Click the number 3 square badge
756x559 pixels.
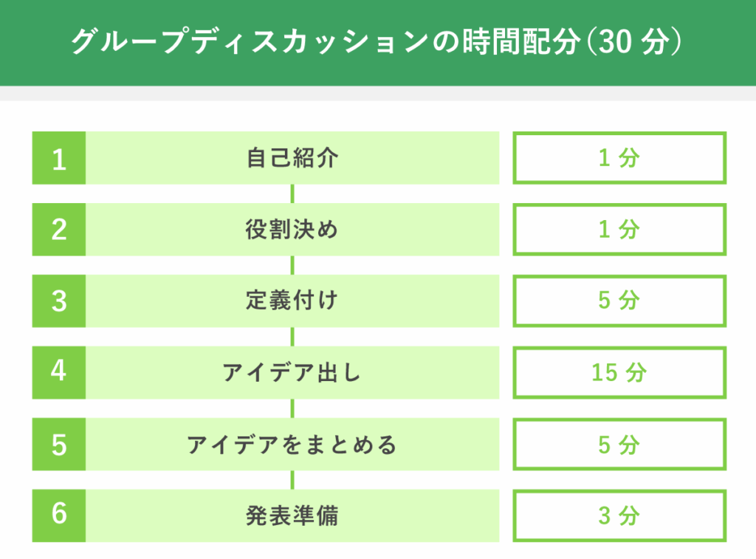click(58, 301)
